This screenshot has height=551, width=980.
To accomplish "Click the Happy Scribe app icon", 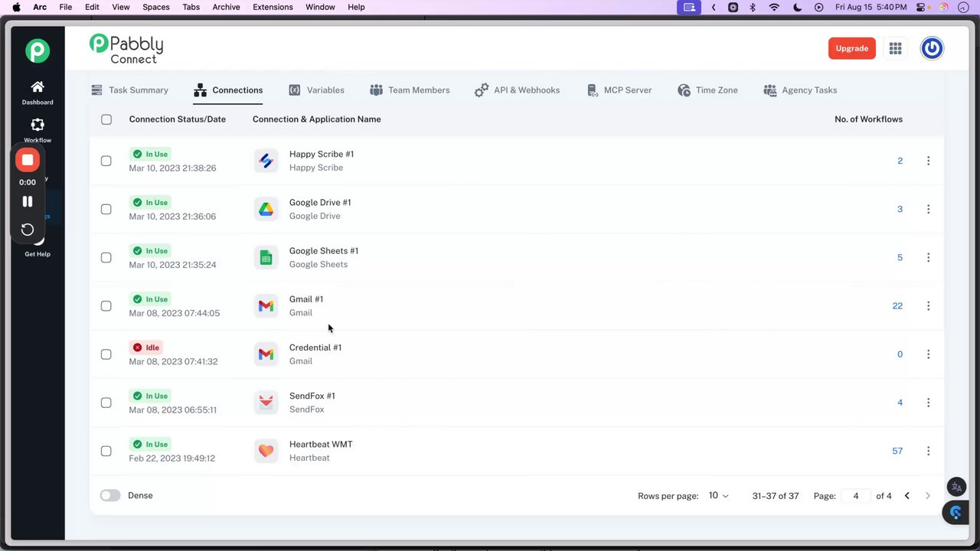I will (x=266, y=161).
